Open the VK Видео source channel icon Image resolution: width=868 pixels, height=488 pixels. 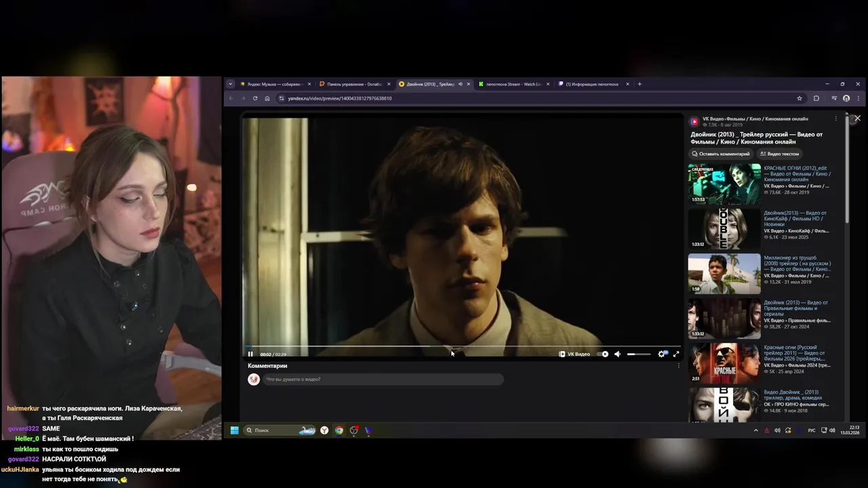(x=694, y=121)
